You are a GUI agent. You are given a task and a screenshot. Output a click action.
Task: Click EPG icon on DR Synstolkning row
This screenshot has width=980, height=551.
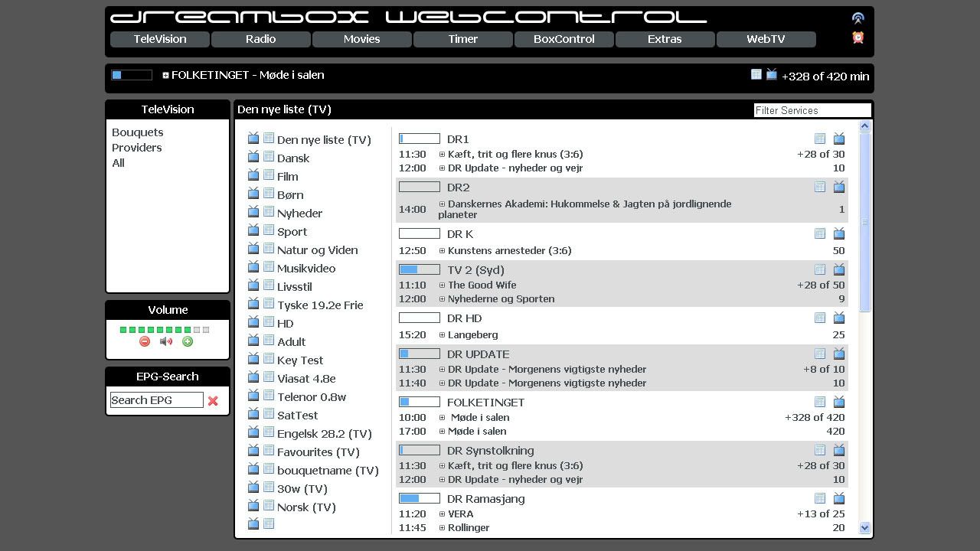click(820, 450)
